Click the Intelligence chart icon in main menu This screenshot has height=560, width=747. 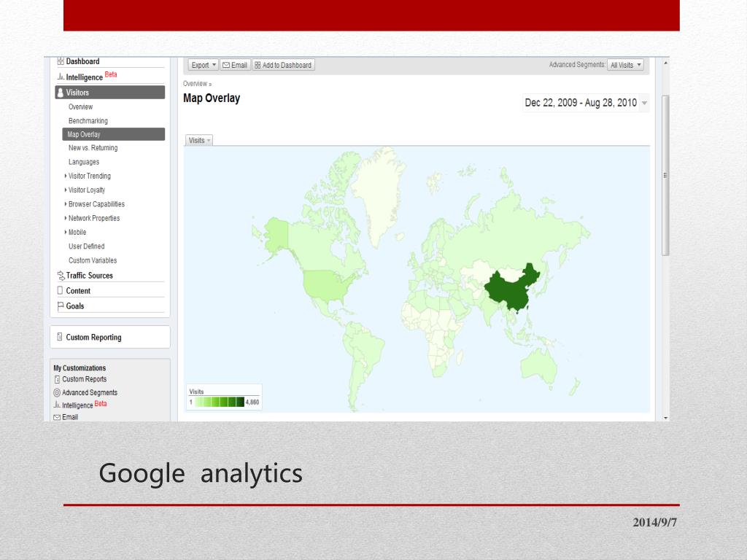point(61,77)
